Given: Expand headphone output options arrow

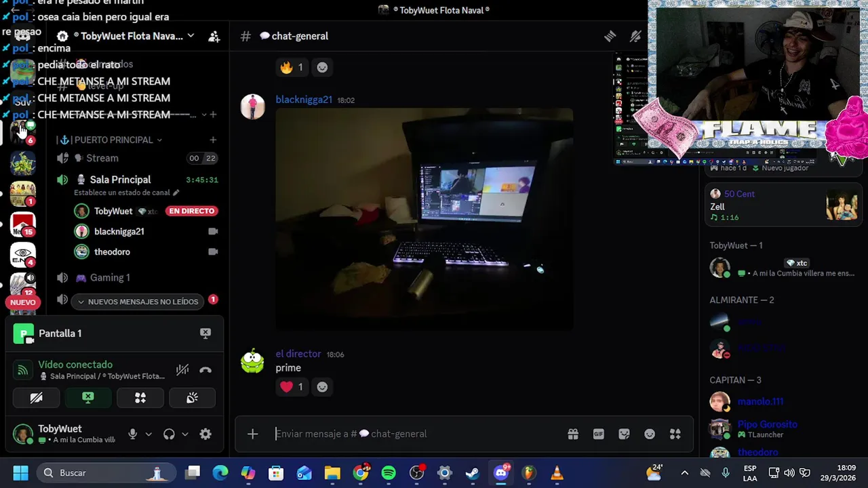Looking at the screenshot, I should pos(185,434).
